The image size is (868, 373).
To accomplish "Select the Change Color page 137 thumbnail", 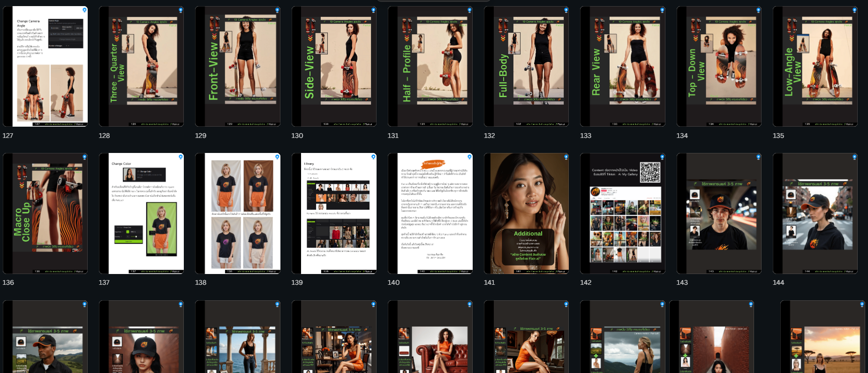I will point(141,213).
